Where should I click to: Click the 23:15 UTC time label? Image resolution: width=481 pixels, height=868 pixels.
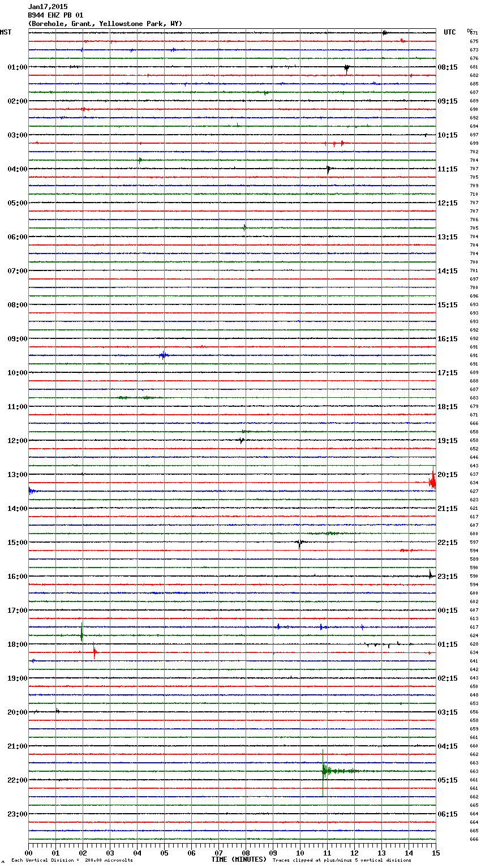(x=448, y=576)
